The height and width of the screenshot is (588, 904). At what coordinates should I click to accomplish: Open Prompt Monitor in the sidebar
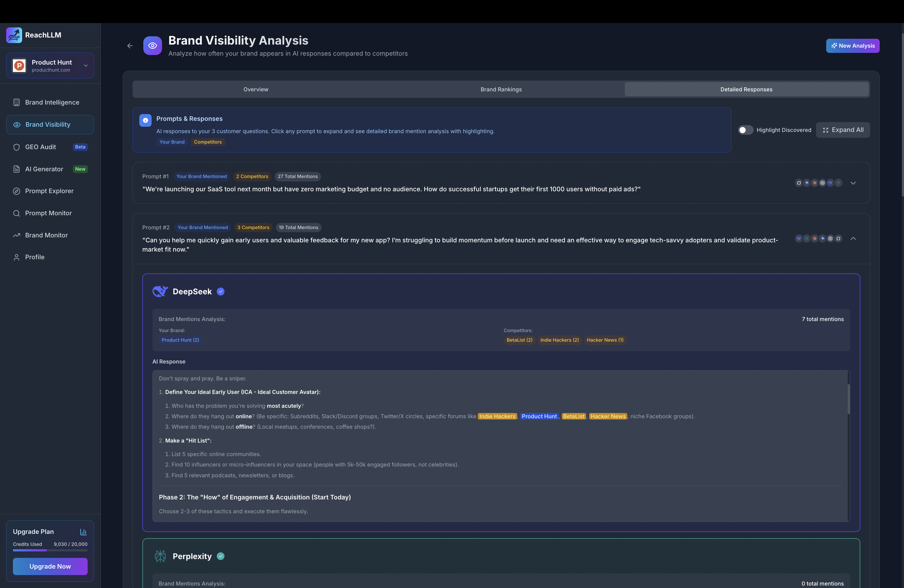point(50,213)
